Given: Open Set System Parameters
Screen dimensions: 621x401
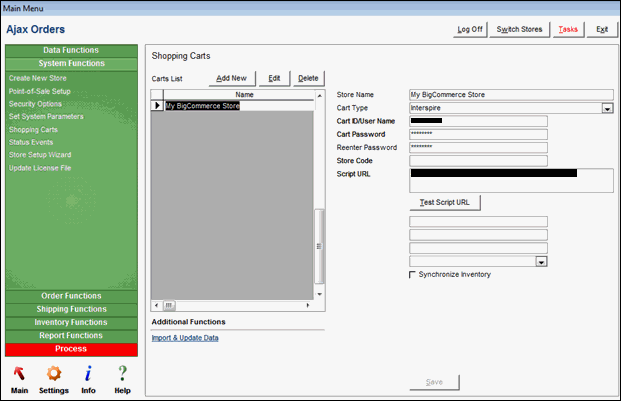Looking at the screenshot, I should 46,117.
